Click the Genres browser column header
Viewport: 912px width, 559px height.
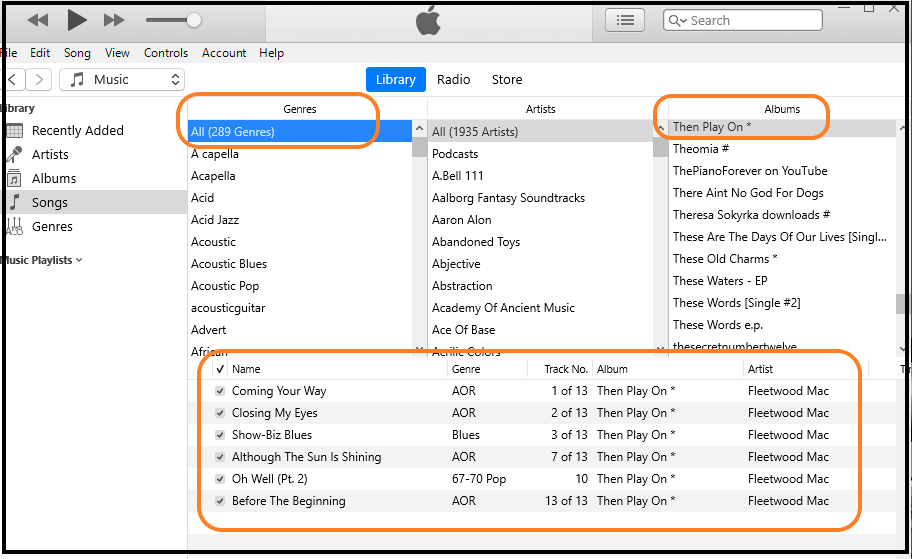(x=300, y=109)
